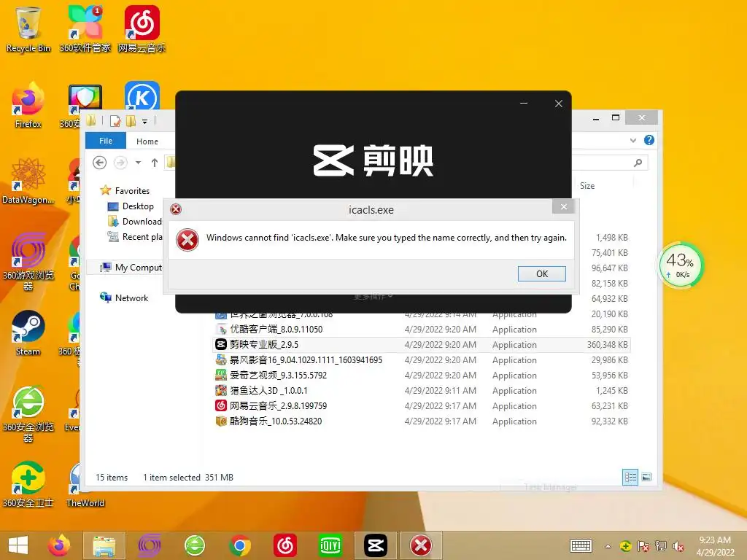Click the Properties quick access icon
747x560 pixels.
pyautogui.click(x=115, y=122)
